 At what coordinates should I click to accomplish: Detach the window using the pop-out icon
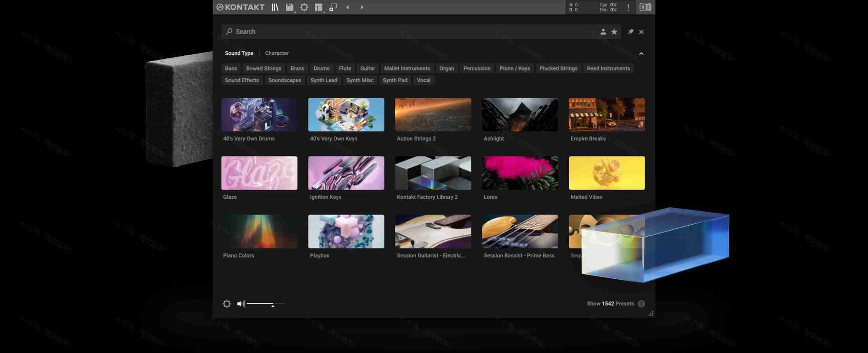point(333,7)
